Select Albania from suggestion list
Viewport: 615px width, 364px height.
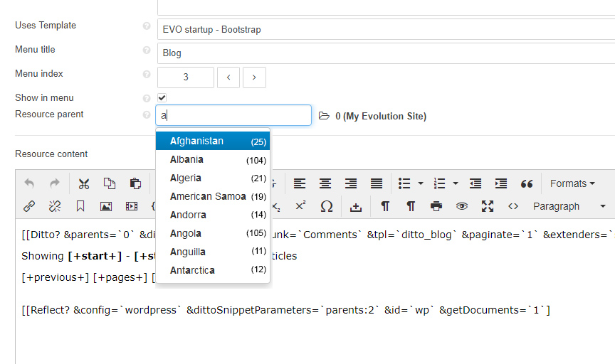point(213,159)
